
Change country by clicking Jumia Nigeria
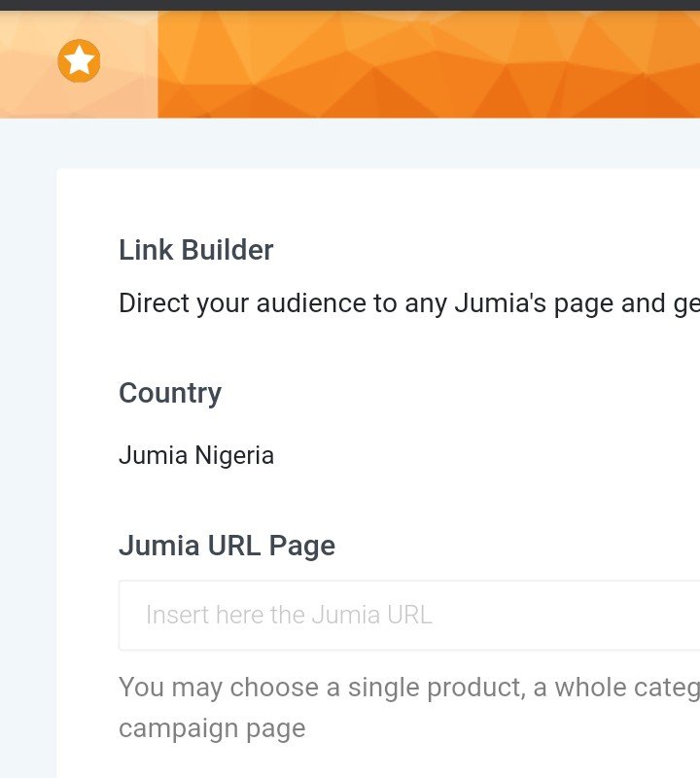[x=195, y=455]
